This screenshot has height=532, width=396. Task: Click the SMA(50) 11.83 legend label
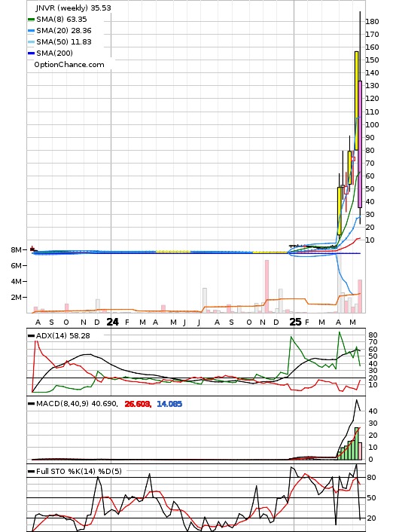point(64,41)
